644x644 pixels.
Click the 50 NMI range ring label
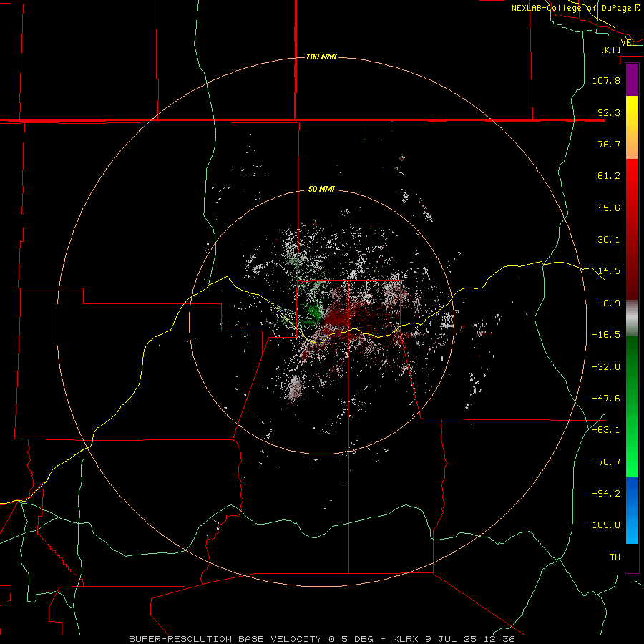(x=321, y=190)
